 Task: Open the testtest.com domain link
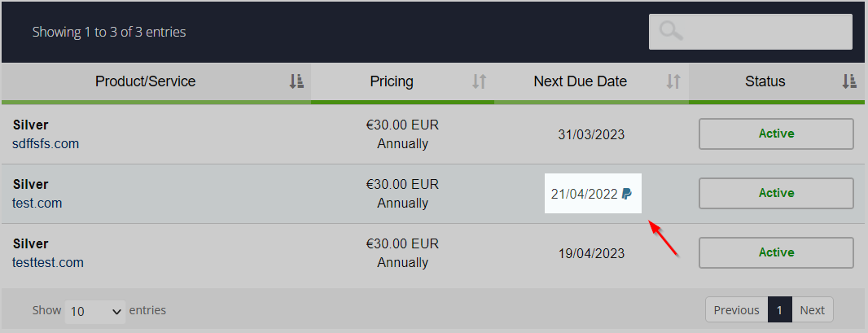[48, 262]
